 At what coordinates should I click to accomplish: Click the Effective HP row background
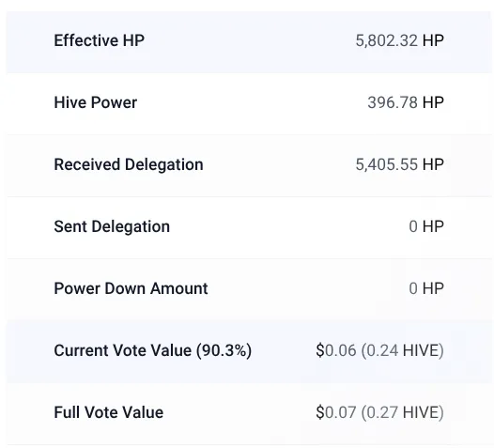[x=249, y=42]
